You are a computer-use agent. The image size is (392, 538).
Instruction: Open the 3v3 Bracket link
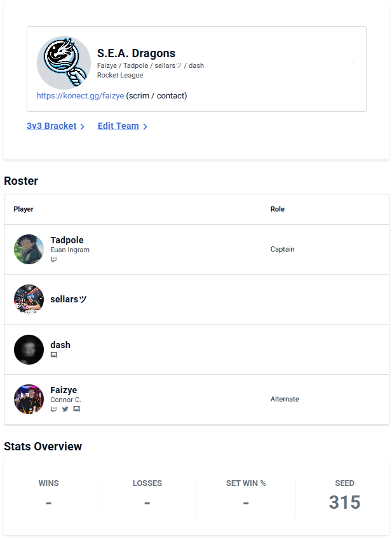coord(51,126)
